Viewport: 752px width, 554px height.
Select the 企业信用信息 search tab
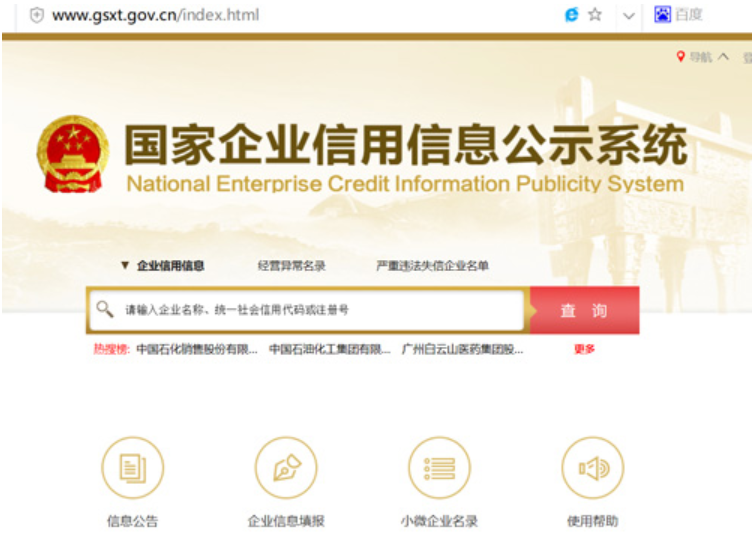[x=170, y=266]
